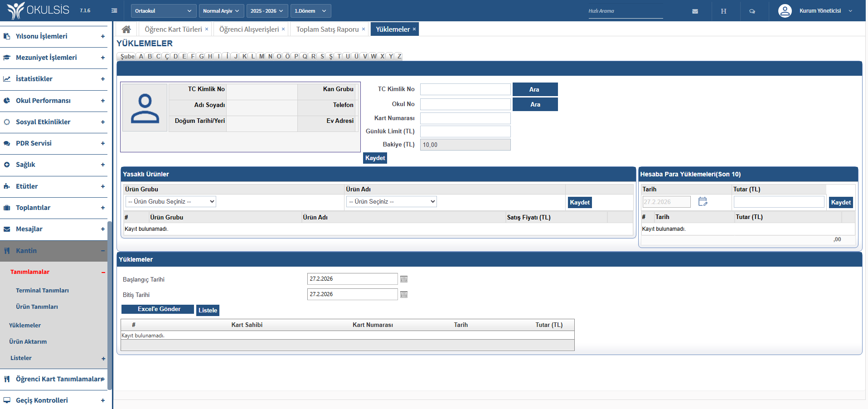Open the Ortaokul school level dropdown
868x409 pixels.
[163, 11]
